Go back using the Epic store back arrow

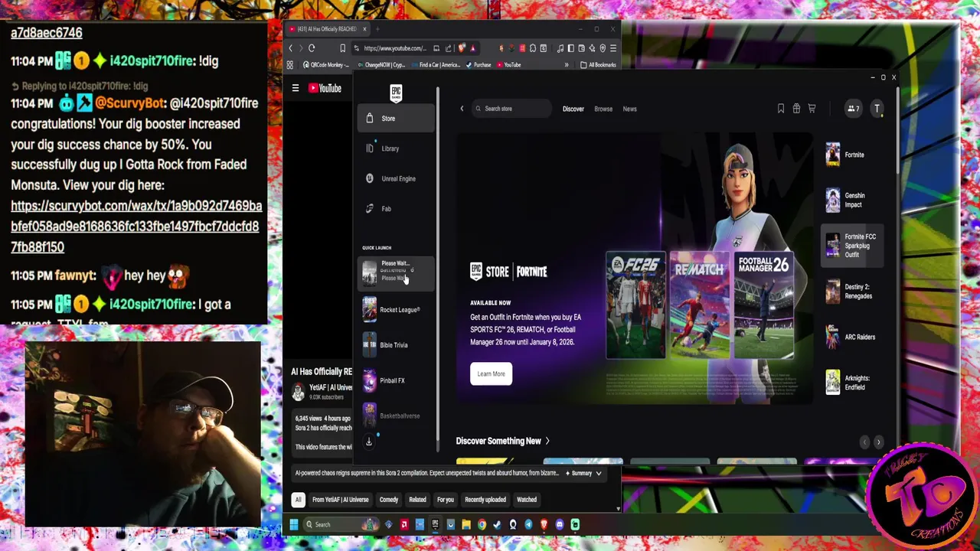coord(462,109)
